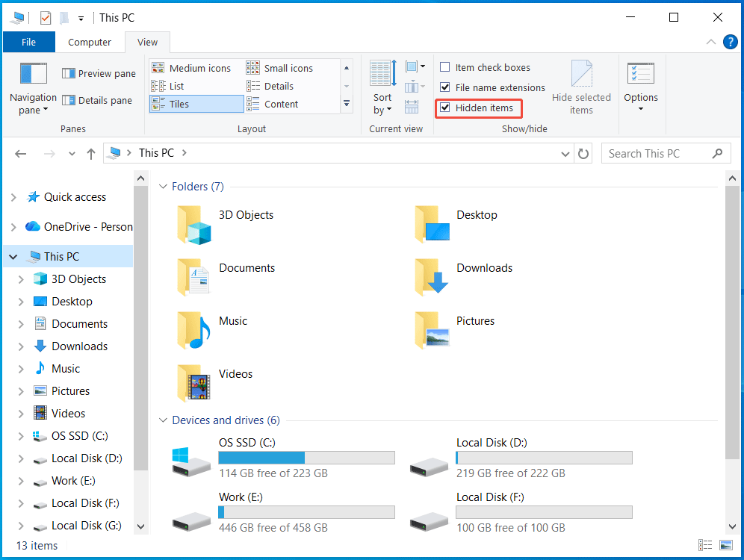Open the address bar history dropdown
The width and height of the screenshot is (744, 560).
(565, 154)
